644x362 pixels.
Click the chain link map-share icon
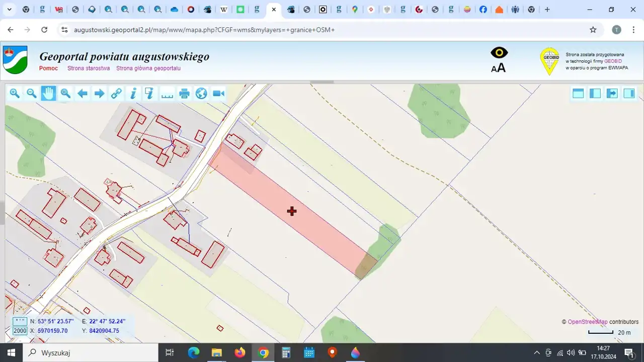116,93
